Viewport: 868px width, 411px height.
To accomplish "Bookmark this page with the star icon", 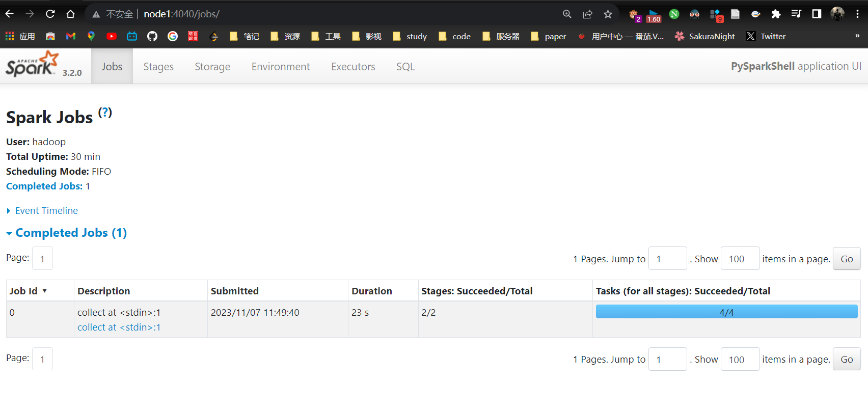I will click(x=608, y=14).
